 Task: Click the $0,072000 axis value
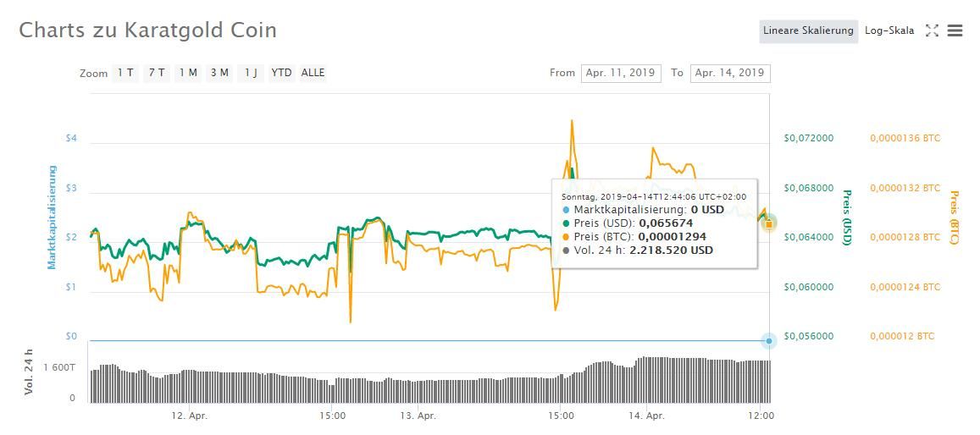[x=808, y=138]
